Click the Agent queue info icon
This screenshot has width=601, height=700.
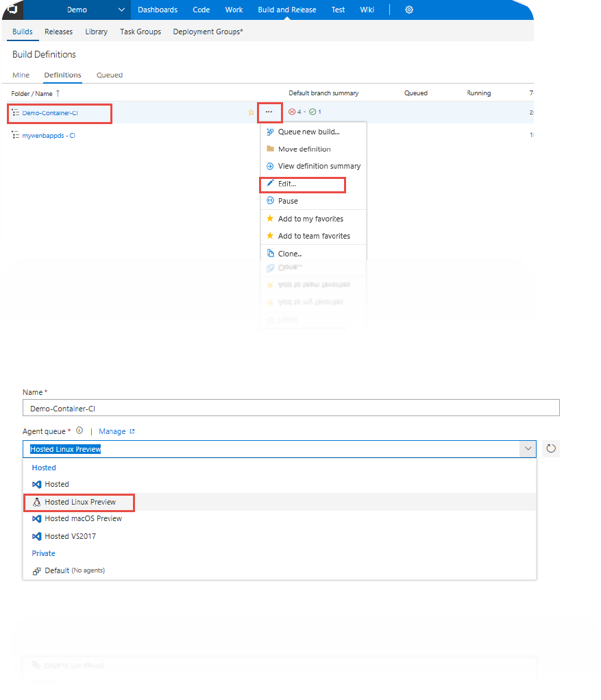click(x=79, y=431)
